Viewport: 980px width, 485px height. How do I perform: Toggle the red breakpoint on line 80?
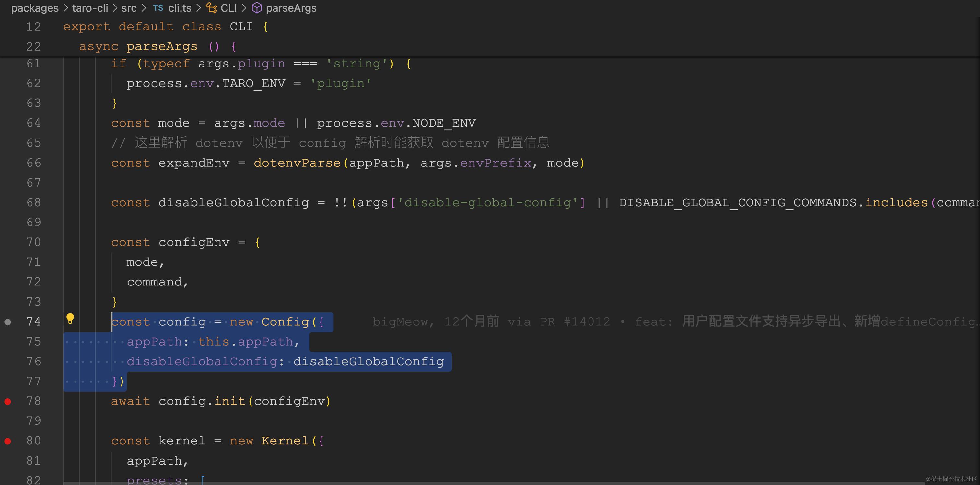click(x=7, y=441)
